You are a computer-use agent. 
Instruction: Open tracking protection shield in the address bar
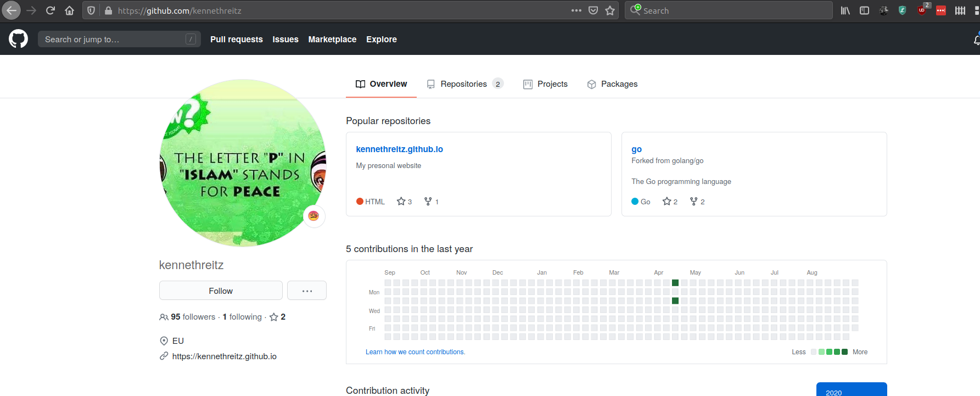[91, 10]
